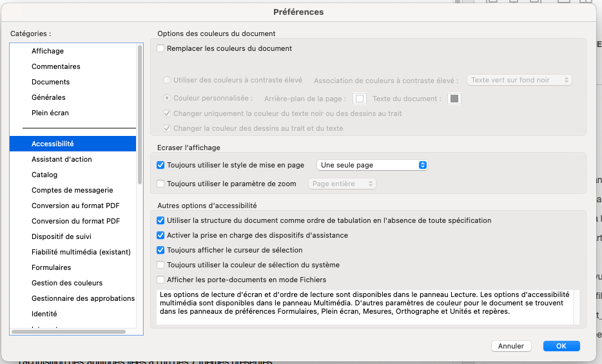Open the Page entière zoom dropdown
Screen dimensions: 602x364
[342, 184]
